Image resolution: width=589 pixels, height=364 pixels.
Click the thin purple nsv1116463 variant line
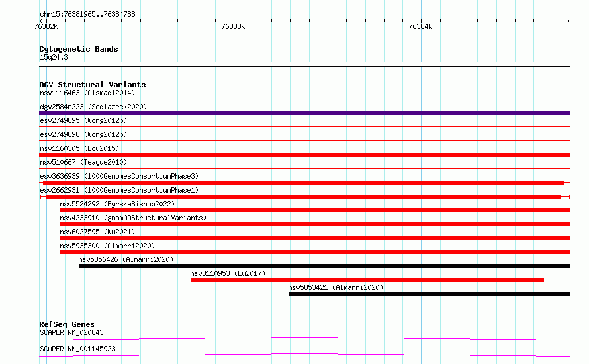tap(304, 99)
